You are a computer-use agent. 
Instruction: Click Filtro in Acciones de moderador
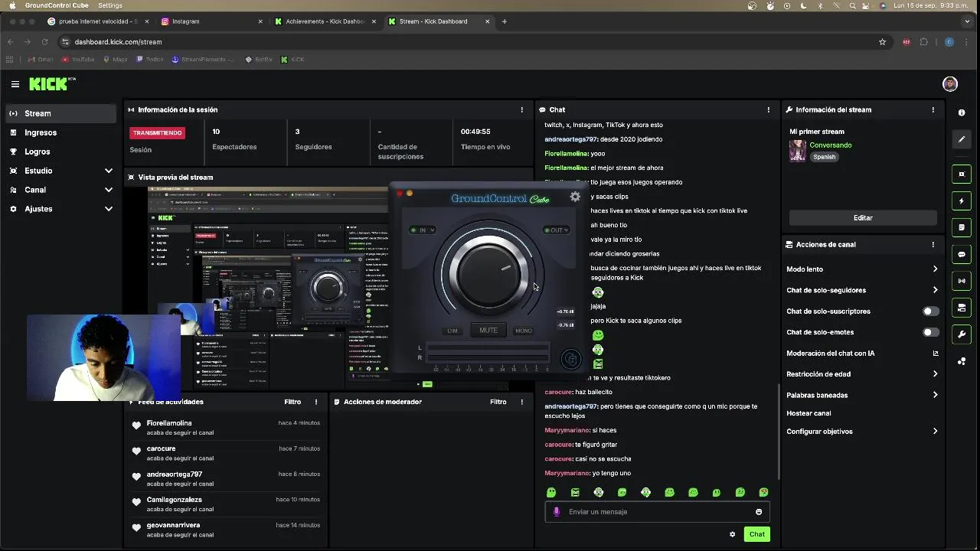click(498, 402)
